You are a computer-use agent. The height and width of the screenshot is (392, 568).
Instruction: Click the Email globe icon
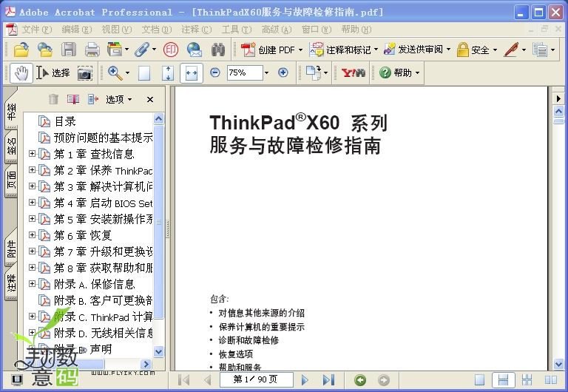(x=195, y=50)
